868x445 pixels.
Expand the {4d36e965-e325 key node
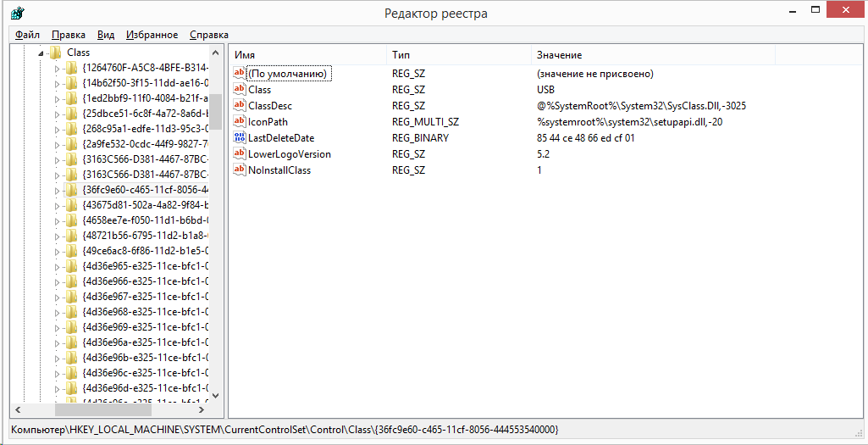point(58,266)
